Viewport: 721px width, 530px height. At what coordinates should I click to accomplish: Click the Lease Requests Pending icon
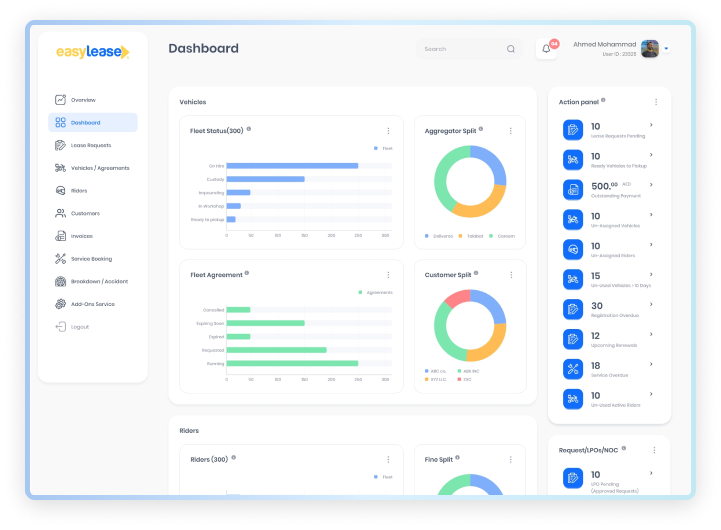(573, 129)
